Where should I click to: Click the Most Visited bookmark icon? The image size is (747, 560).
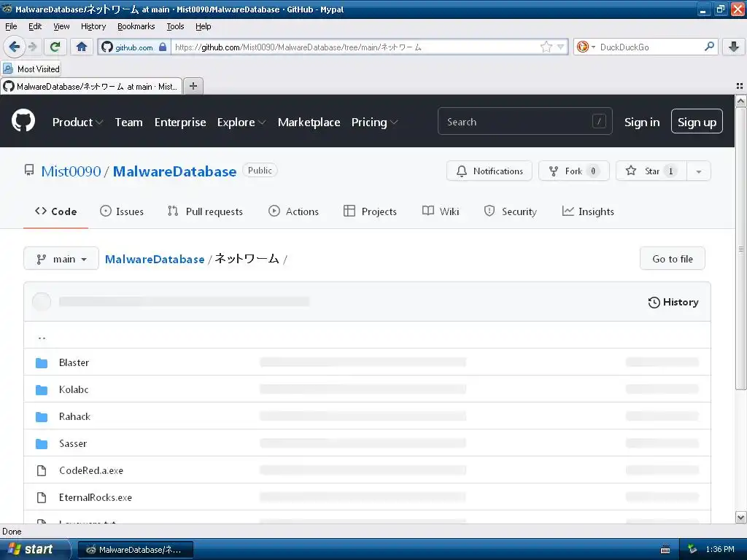click(8, 69)
